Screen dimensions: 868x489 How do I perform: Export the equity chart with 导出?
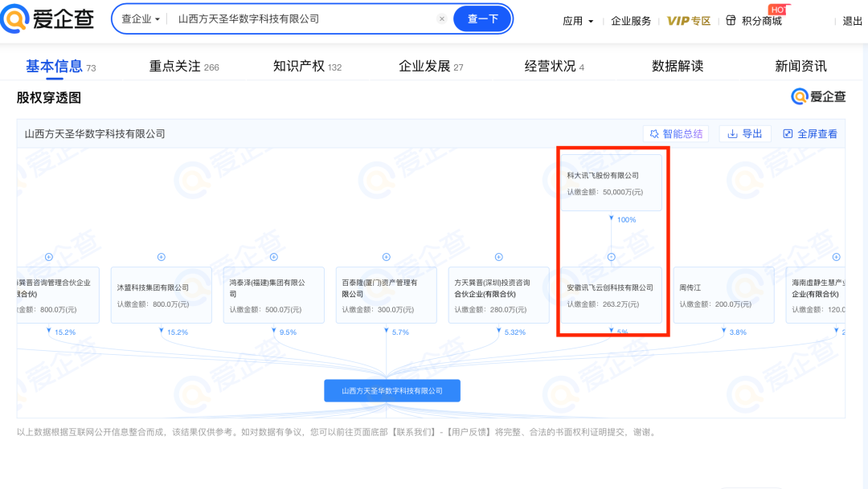(744, 134)
